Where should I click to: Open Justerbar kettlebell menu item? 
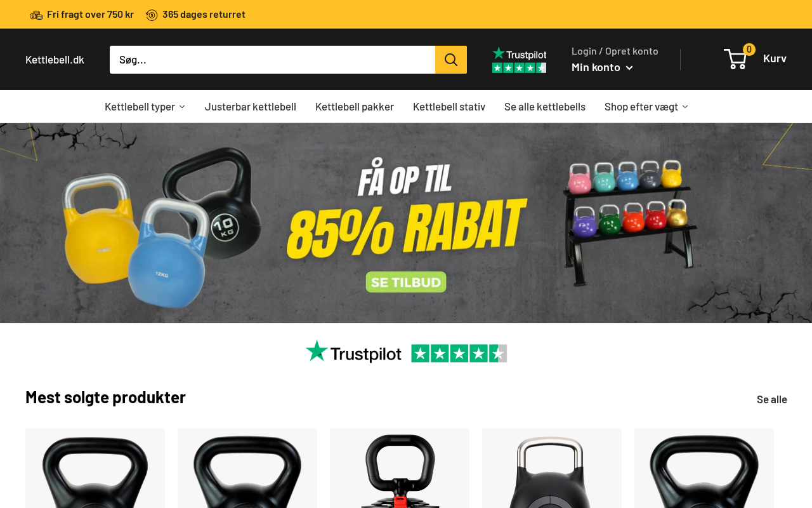250,106
